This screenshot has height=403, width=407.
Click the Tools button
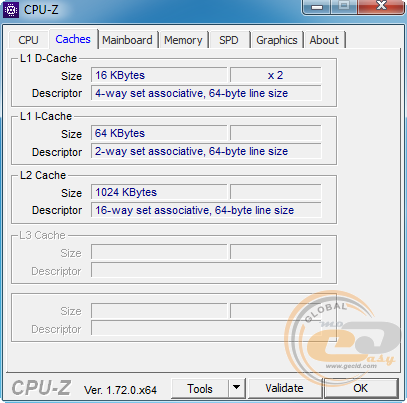[x=200, y=389]
